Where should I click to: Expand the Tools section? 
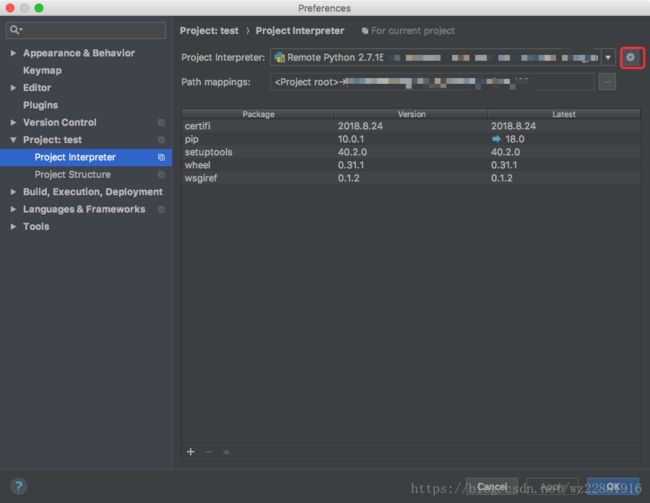13,227
